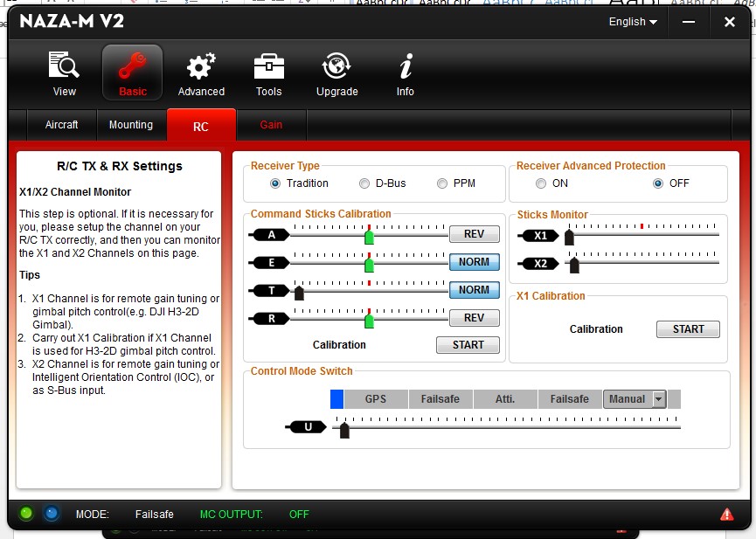Toggle REV button for channel A
This screenshot has height=539, width=756.
coord(474,234)
